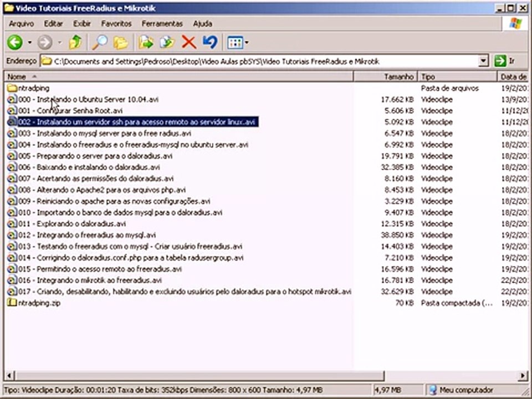Select icon of 004 - Instalando o freeradius
Screen dimensions: 532x399
point(12,145)
